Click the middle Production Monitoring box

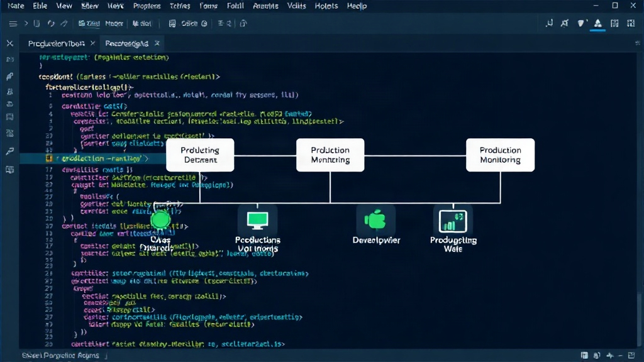pos(330,155)
